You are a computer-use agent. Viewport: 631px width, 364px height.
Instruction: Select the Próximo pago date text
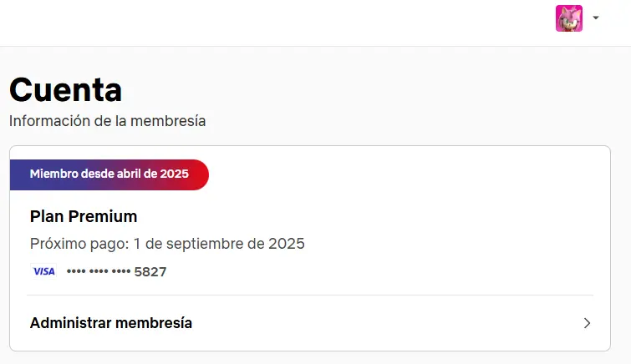(167, 244)
